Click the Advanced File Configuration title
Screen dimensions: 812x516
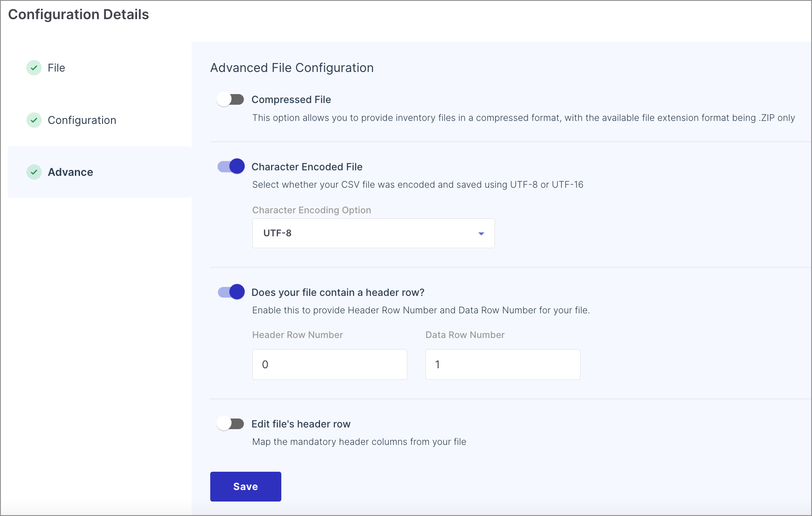(x=292, y=68)
